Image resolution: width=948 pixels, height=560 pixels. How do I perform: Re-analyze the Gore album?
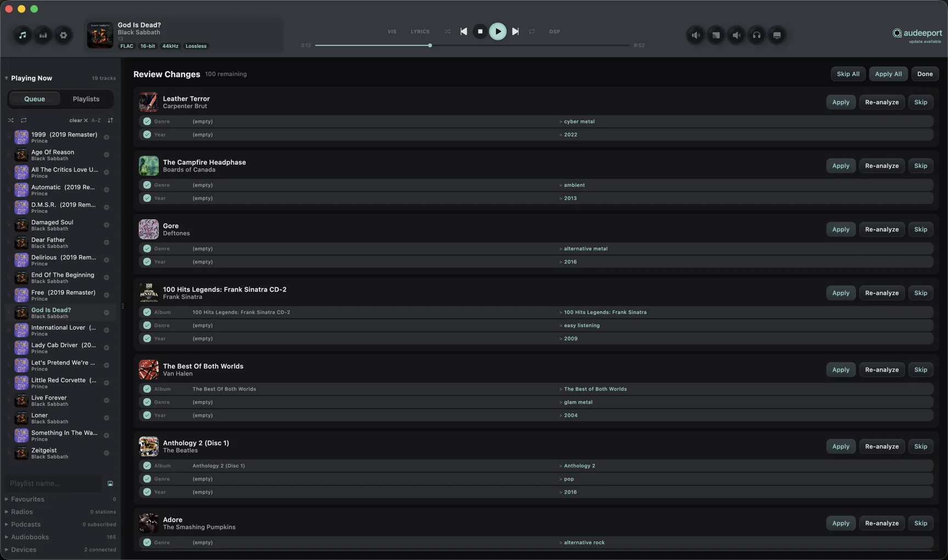tap(882, 229)
